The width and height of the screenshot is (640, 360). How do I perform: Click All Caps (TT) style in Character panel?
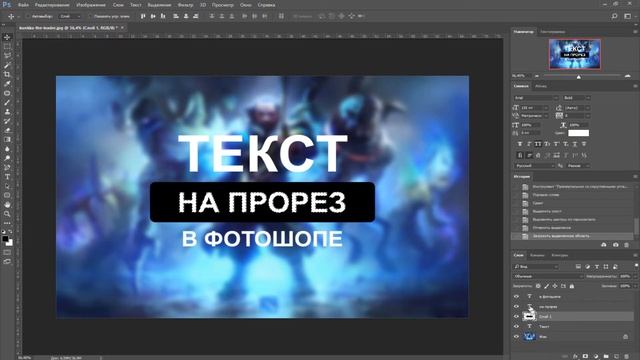coord(538,144)
